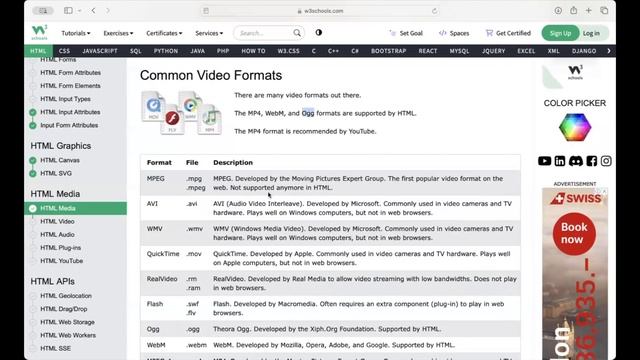Select the PYTHON tab in the topic bar

[x=166, y=51]
